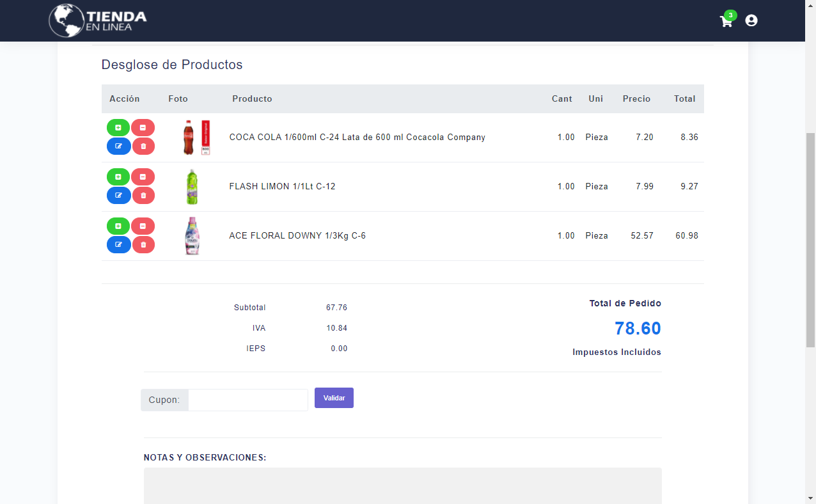This screenshot has height=504, width=816.
Task: Increase Coca Cola quantity with plus button
Action: [x=118, y=128]
